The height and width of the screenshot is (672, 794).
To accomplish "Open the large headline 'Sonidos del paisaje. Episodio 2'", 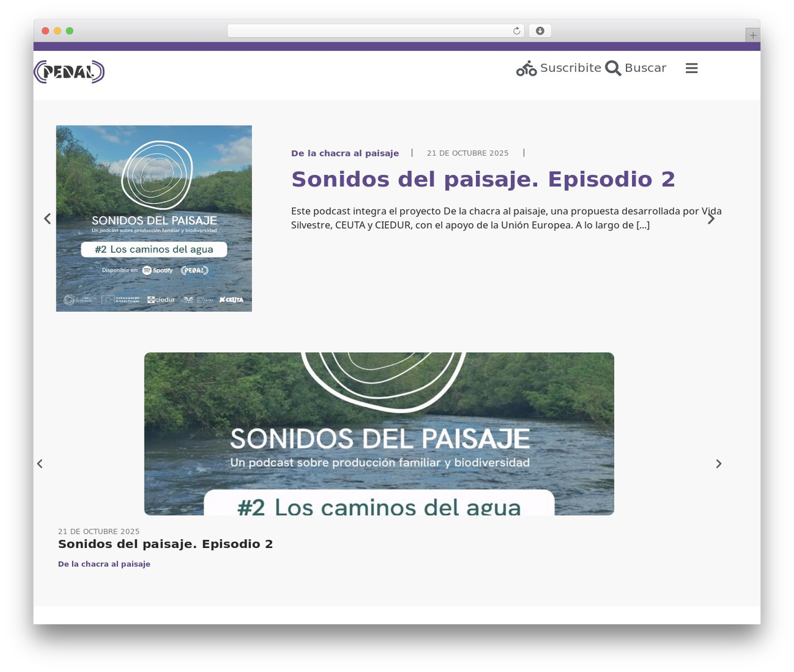I will click(483, 179).
